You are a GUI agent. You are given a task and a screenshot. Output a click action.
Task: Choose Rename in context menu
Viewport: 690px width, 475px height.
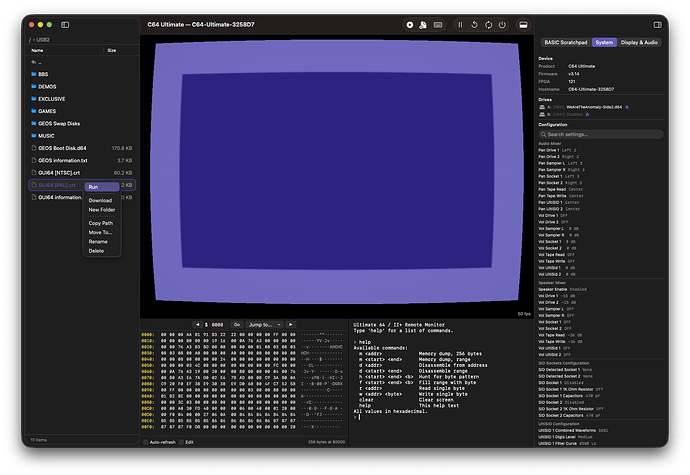(x=102, y=242)
